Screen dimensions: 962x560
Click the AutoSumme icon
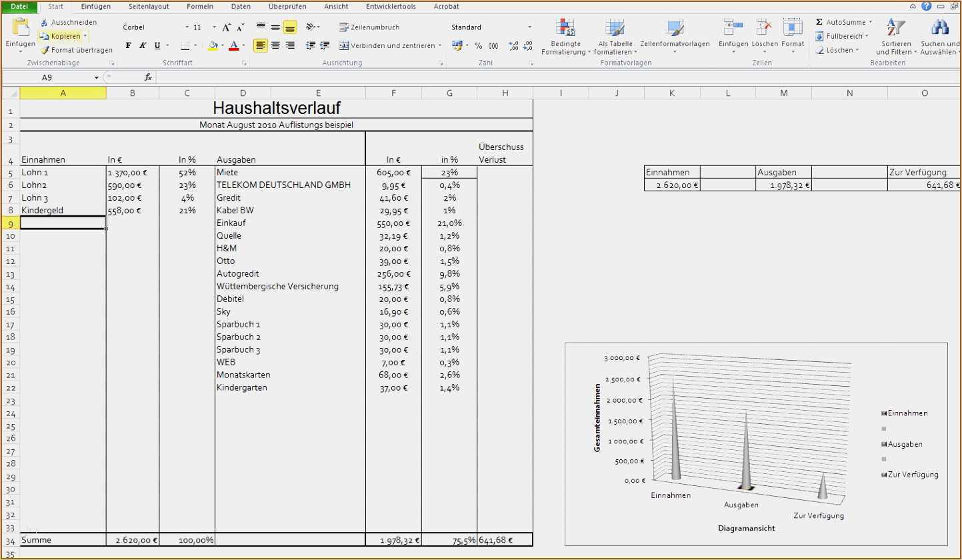pos(818,21)
